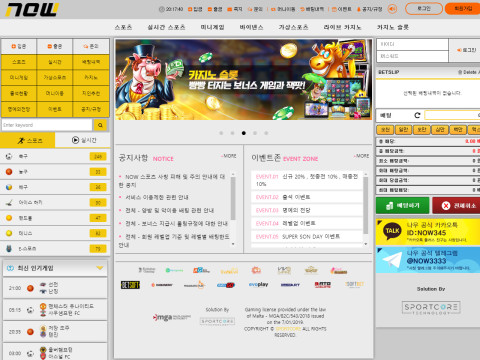Image resolution: width=480 pixels, height=360 pixels.
Task: Click the yellow search magnifier button
Action: pyautogui.click(x=100, y=125)
